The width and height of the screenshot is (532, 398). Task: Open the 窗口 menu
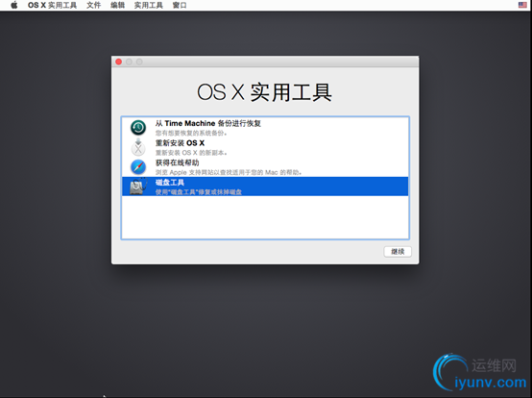tap(180, 5)
